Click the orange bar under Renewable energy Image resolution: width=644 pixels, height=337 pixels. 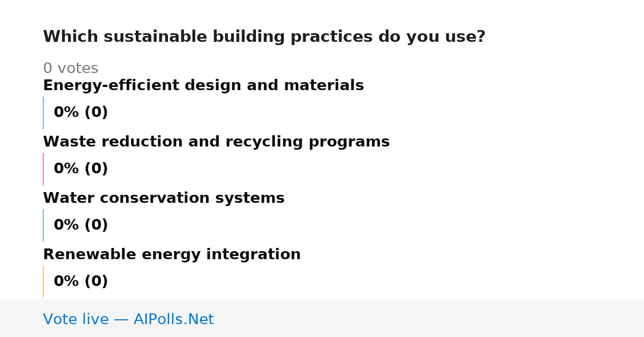[x=43, y=282]
